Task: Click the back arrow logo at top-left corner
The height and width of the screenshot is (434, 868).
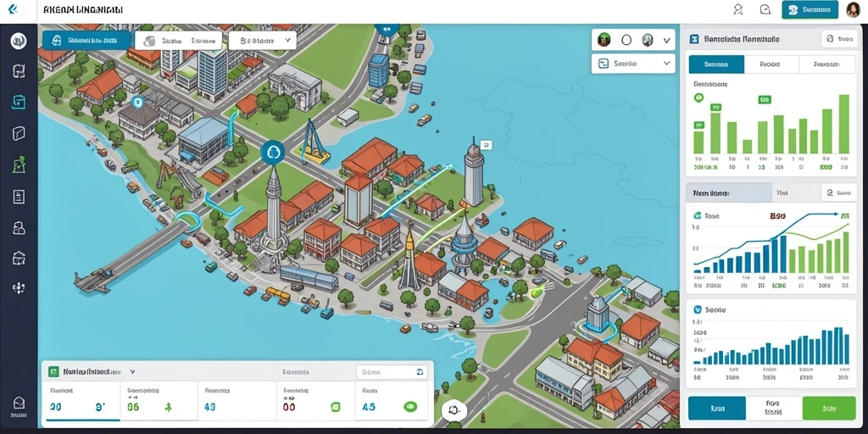Action: coord(14,9)
